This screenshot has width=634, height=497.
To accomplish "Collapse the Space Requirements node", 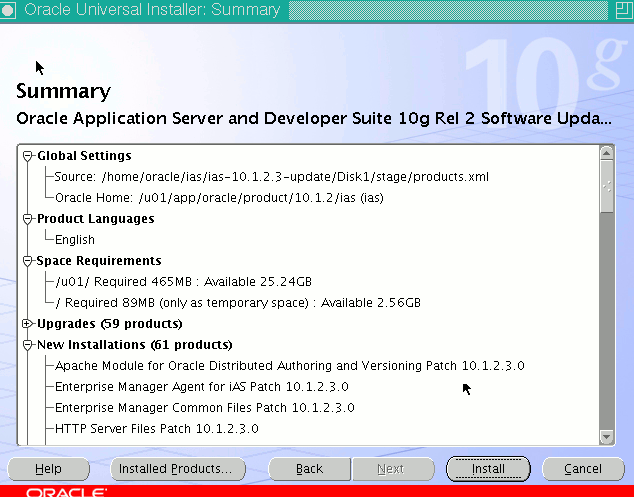I will coord(27,261).
